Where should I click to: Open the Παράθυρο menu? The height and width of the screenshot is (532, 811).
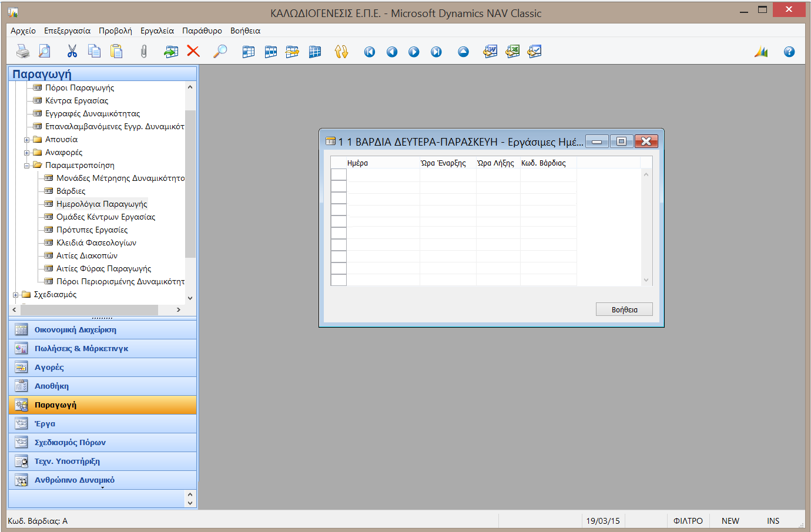(x=202, y=31)
